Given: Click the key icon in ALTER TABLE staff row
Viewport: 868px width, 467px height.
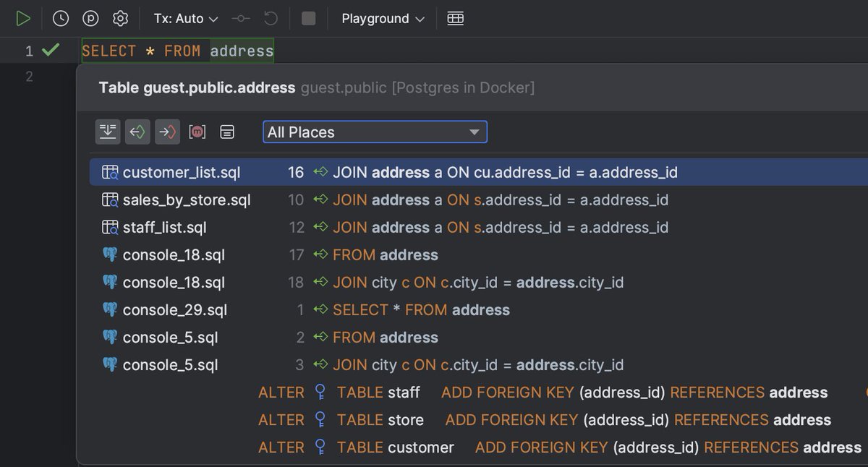Looking at the screenshot, I should tap(320, 393).
